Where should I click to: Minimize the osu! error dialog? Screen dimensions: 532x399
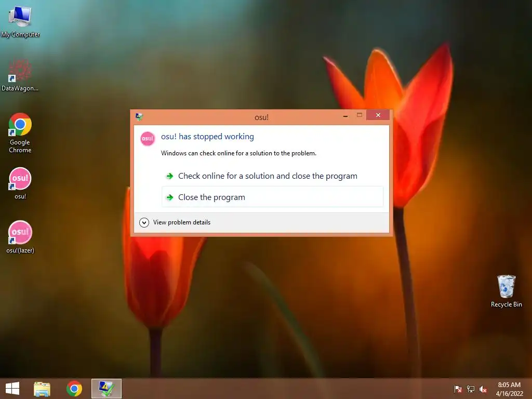pyautogui.click(x=345, y=116)
